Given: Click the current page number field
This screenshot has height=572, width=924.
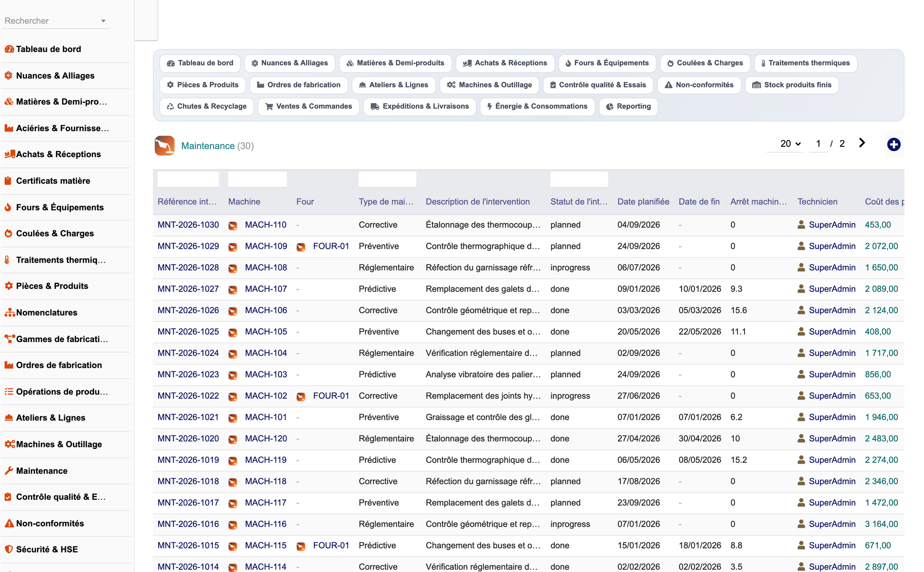Looking at the screenshot, I should coord(818,143).
